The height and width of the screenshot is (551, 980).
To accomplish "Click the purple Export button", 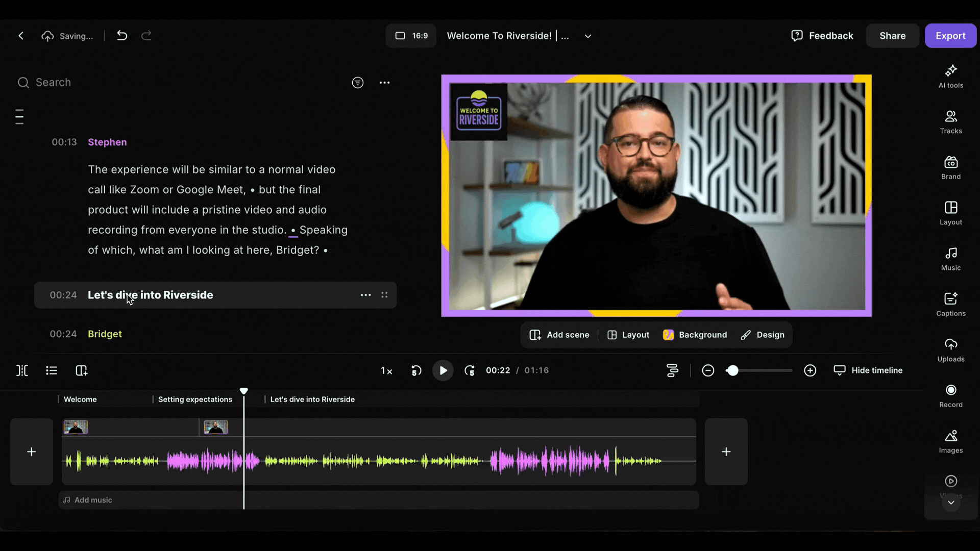I will coord(950,36).
